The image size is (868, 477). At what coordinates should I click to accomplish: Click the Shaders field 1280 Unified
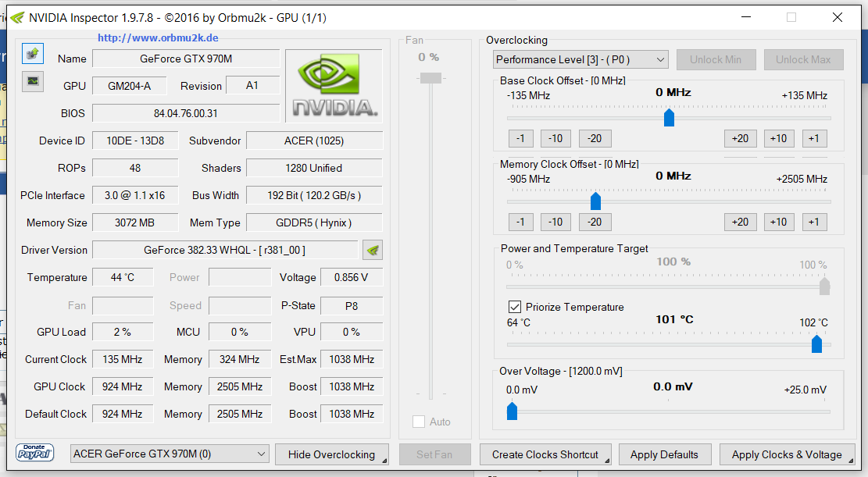314,168
